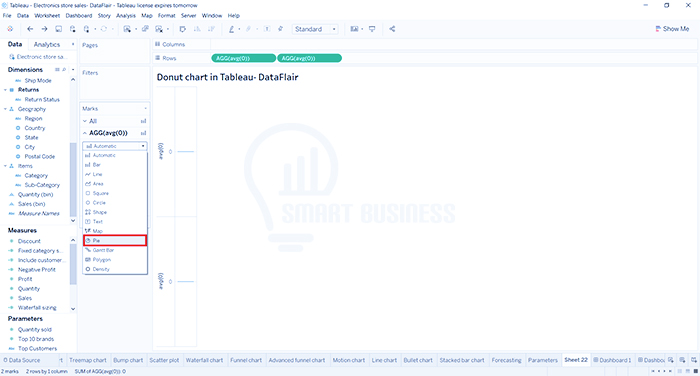The width and height of the screenshot is (700, 376).
Task: Click the highlight pen icon
Action: click(231, 29)
